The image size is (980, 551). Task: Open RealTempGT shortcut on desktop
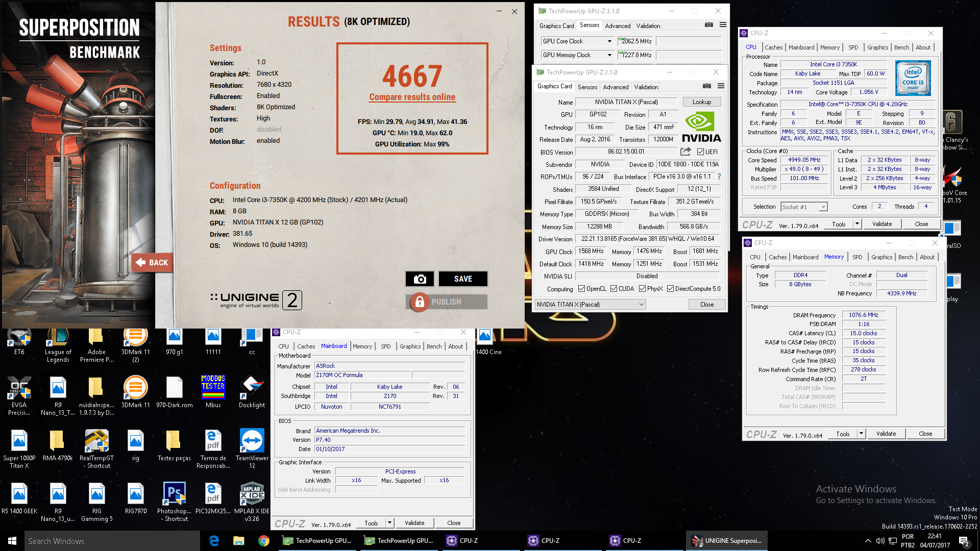[x=96, y=449]
